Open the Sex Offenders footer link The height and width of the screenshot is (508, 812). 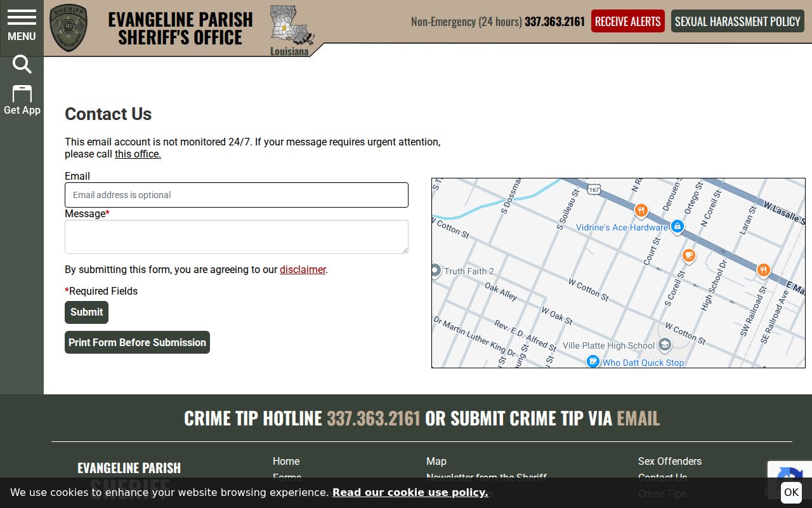[670, 461]
